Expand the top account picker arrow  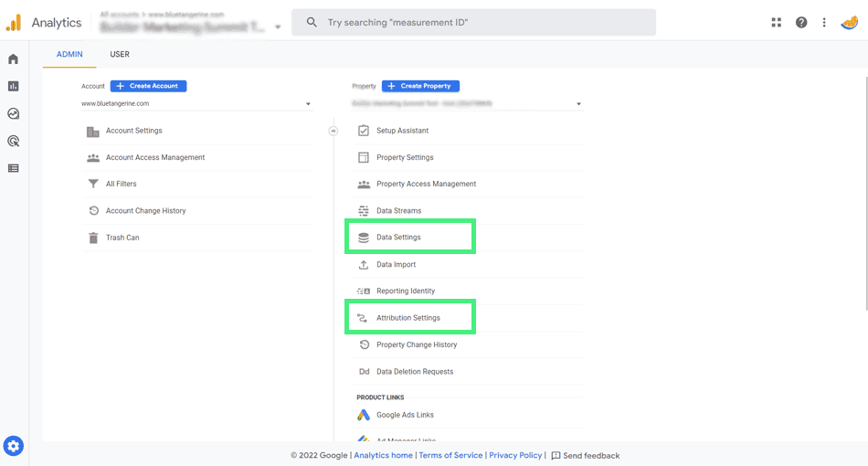[278, 26]
